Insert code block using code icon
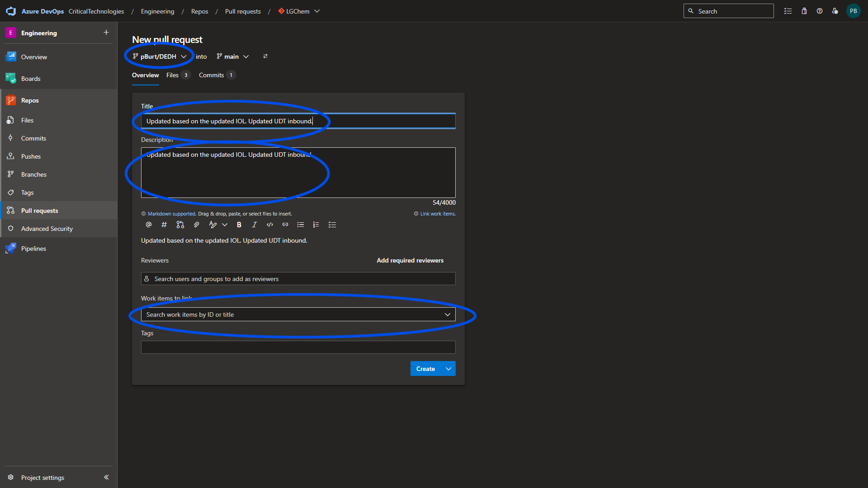Viewport: 868px width, 488px height. tap(270, 225)
